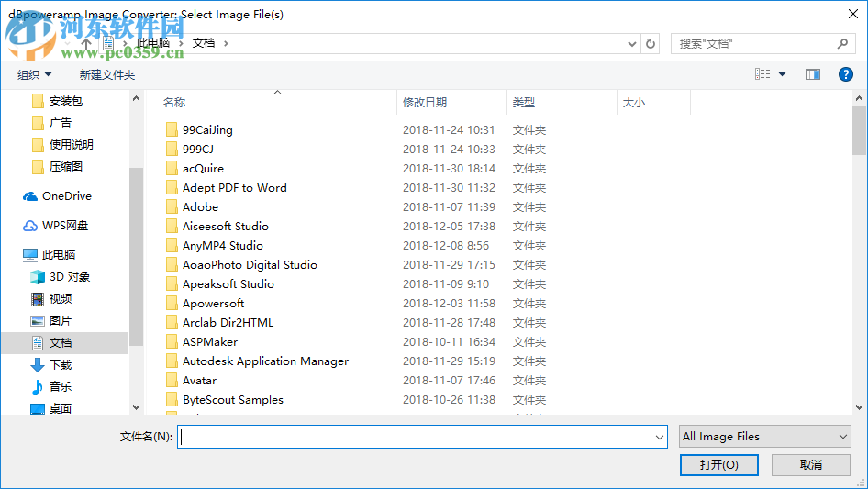Click the 视频 film icon
The image size is (868, 489).
(x=38, y=299)
